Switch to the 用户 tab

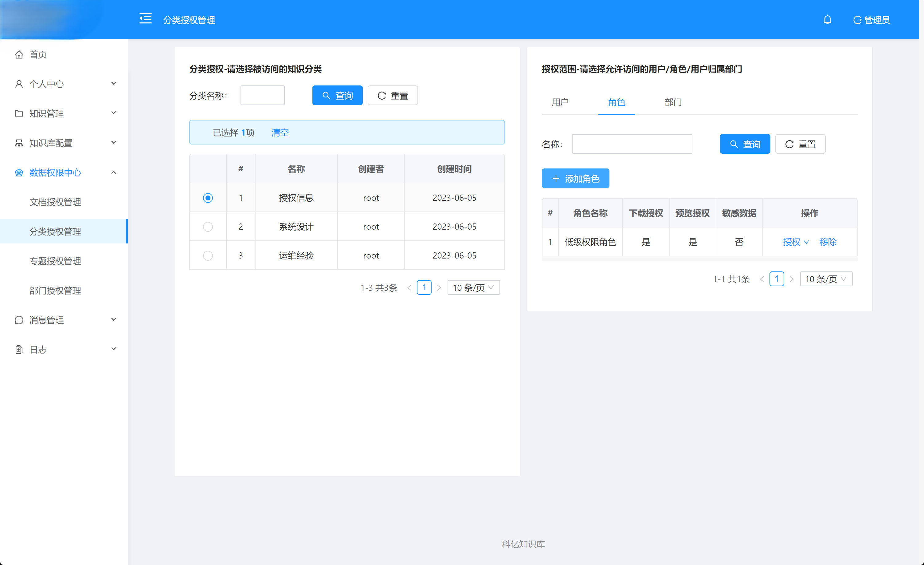pos(560,102)
